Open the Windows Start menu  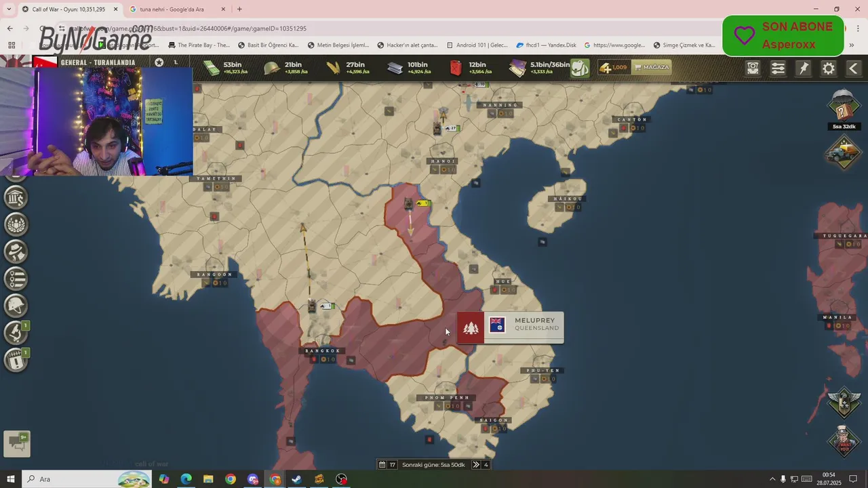click(x=11, y=479)
